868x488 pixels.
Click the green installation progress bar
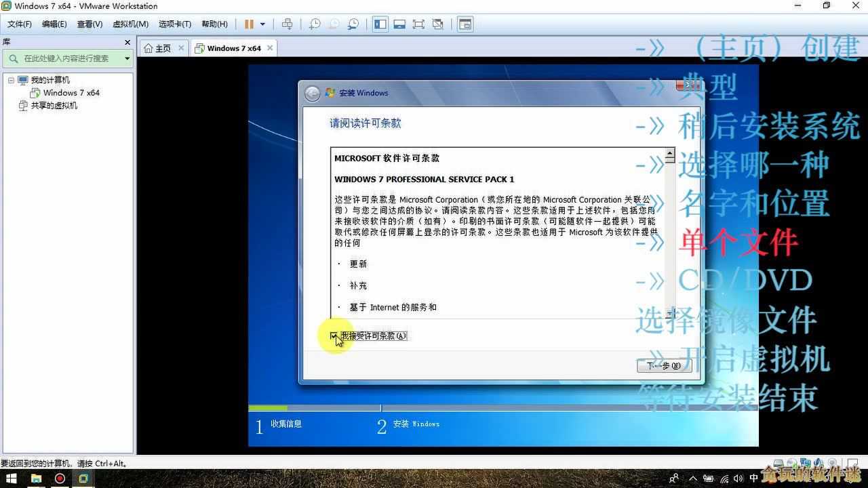tap(268, 408)
